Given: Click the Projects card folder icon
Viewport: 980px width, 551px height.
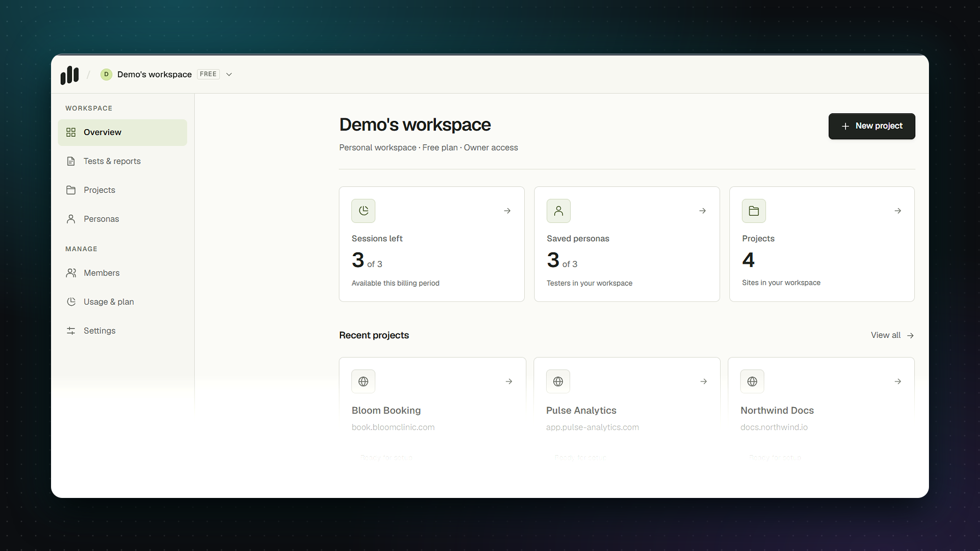Looking at the screenshot, I should (x=754, y=211).
